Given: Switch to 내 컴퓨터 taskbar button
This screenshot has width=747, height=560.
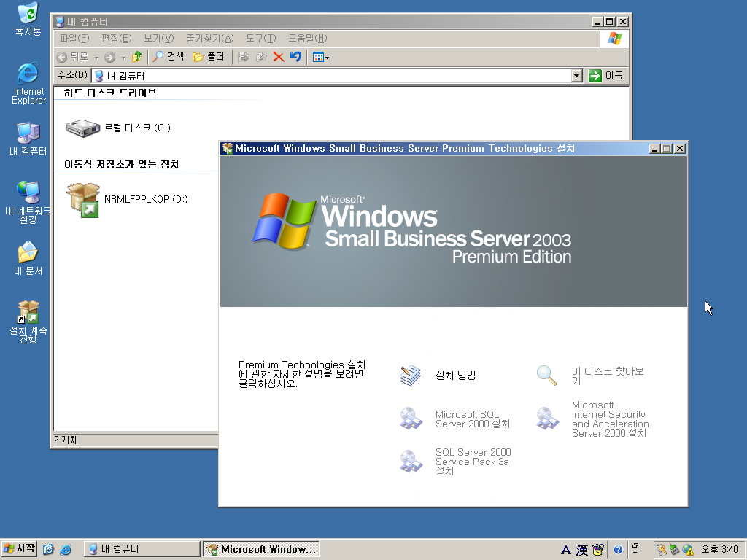Looking at the screenshot, I should pyautogui.click(x=142, y=549).
